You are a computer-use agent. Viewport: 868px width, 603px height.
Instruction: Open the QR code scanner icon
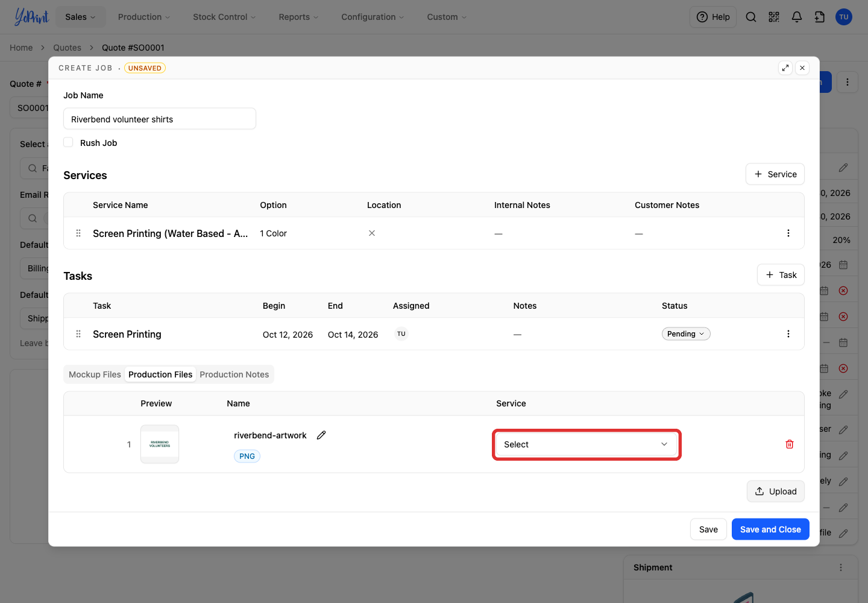tap(774, 17)
